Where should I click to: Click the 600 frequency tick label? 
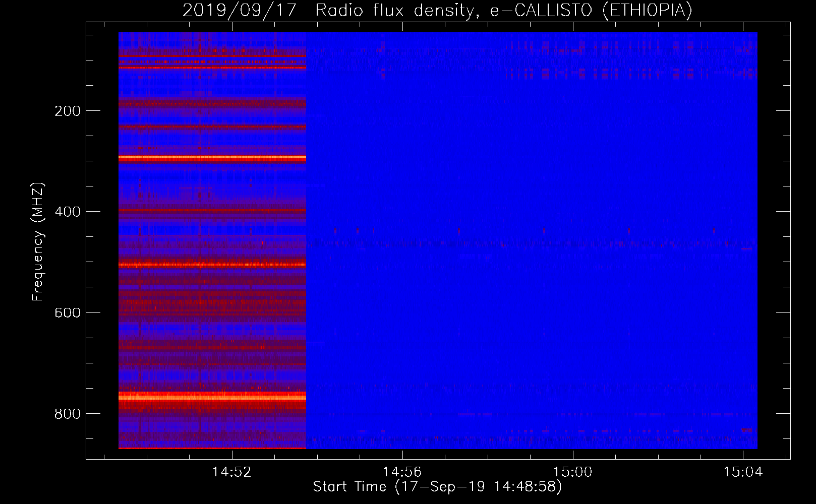[x=68, y=313]
